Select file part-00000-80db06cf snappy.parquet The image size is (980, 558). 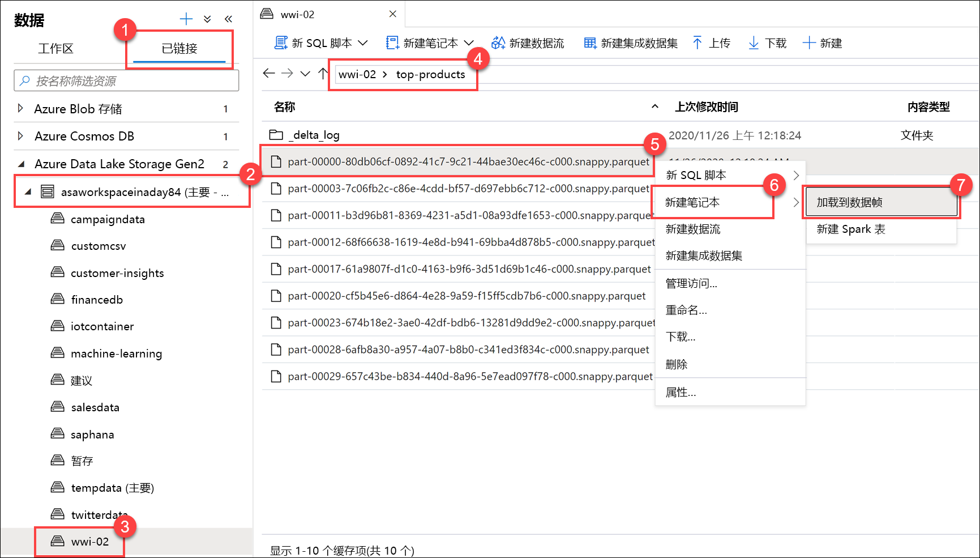click(468, 162)
